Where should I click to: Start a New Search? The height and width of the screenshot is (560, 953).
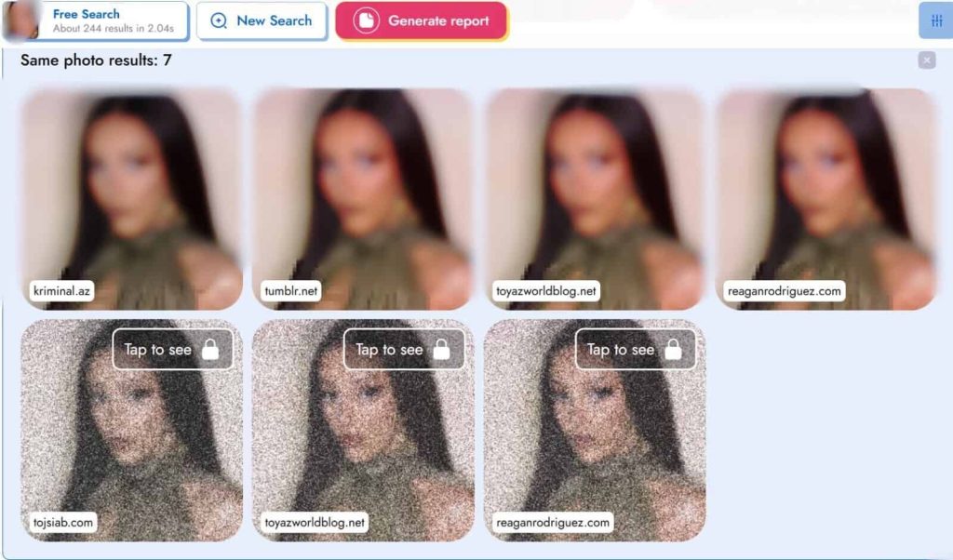(x=262, y=20)
